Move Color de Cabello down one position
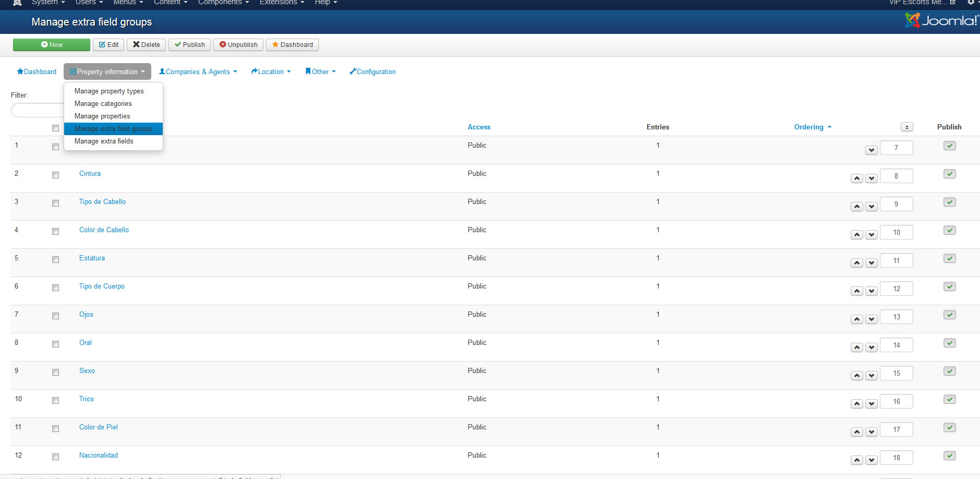 pos(872,235)
